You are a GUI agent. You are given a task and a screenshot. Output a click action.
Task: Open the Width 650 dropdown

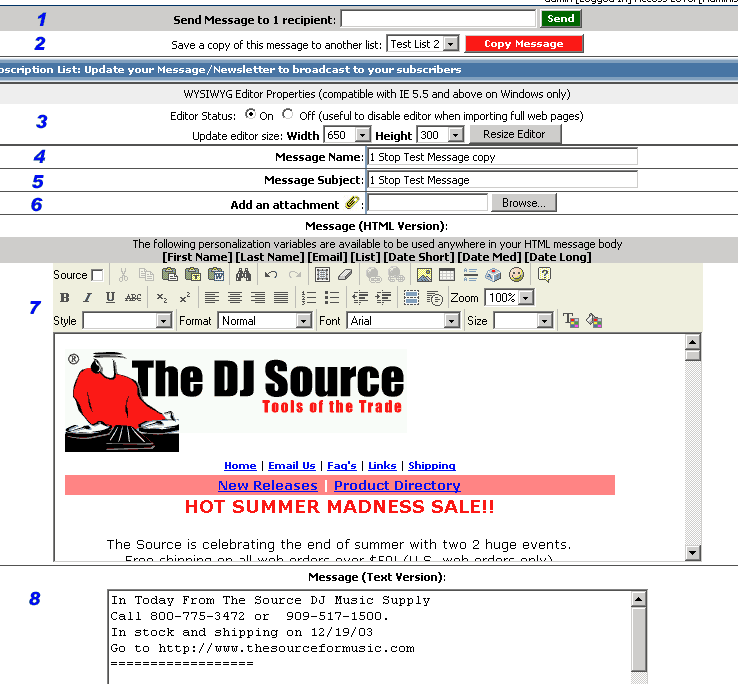pos(347,135)
